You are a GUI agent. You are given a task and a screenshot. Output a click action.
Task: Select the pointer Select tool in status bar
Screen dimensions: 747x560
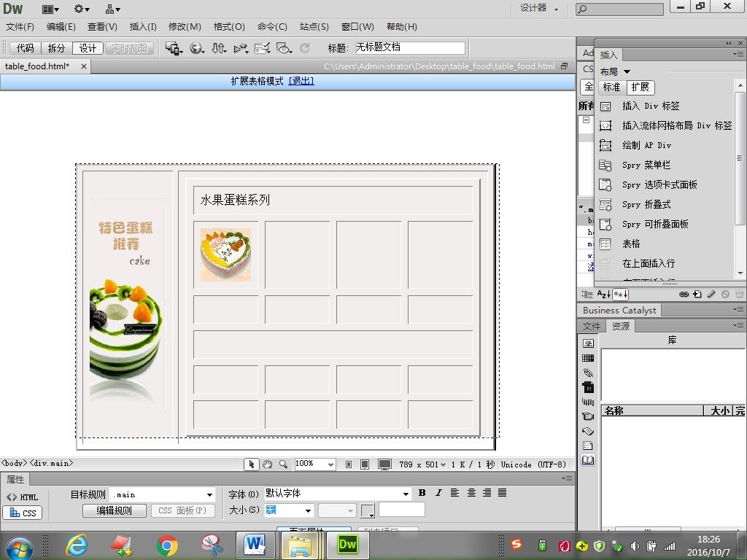tap(251, 464)
